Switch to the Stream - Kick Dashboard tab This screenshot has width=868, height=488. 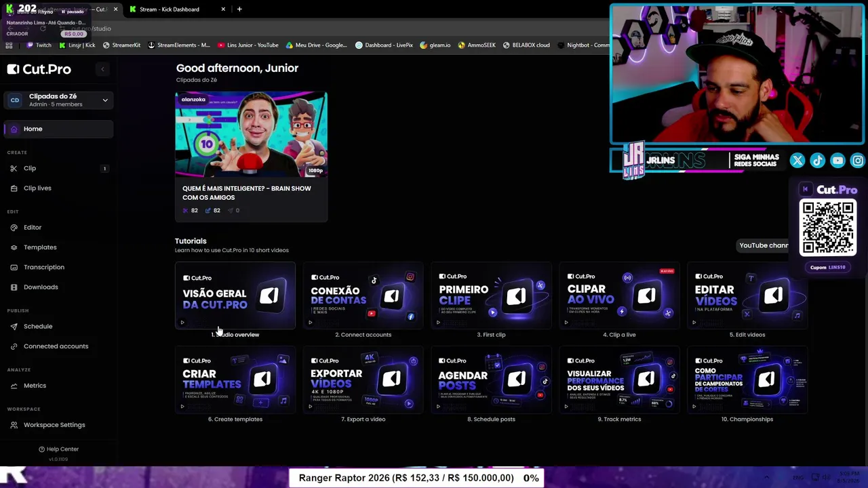click(x=170, y=9)
